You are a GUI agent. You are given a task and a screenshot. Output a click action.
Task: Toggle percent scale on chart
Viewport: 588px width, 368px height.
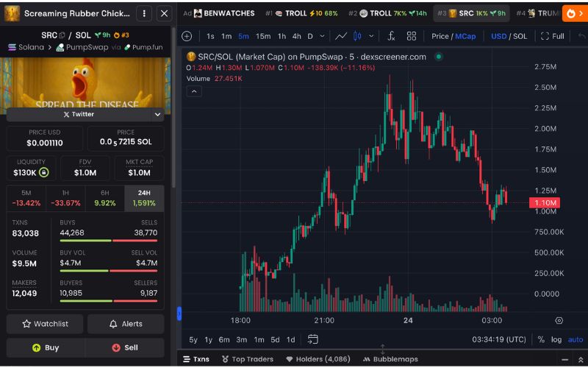tap(541, 339)
